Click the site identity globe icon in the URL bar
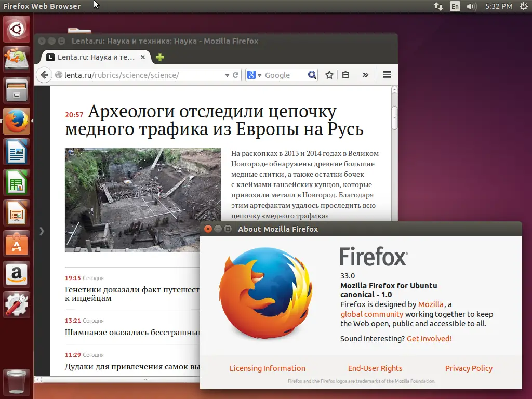Viewport: 532px width, 399px height. pyautogui.click(x=59, y=75)
